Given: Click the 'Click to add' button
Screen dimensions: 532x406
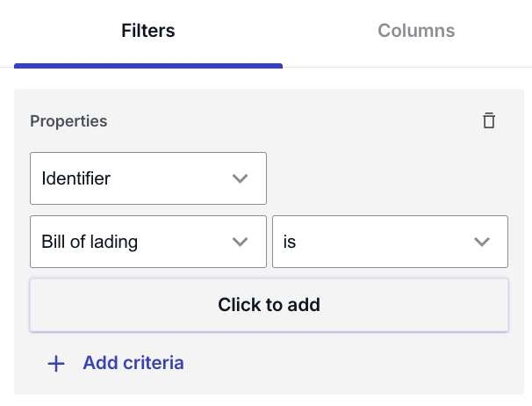Looking at the screenshot, I should coord(269,305).
